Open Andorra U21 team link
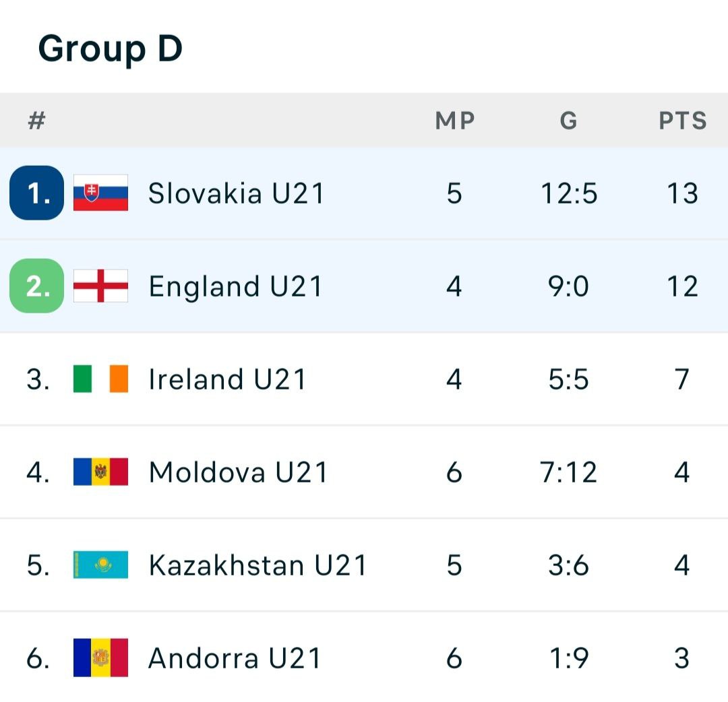This screenshot has width=728, height=702. click(x=235, y=658)
